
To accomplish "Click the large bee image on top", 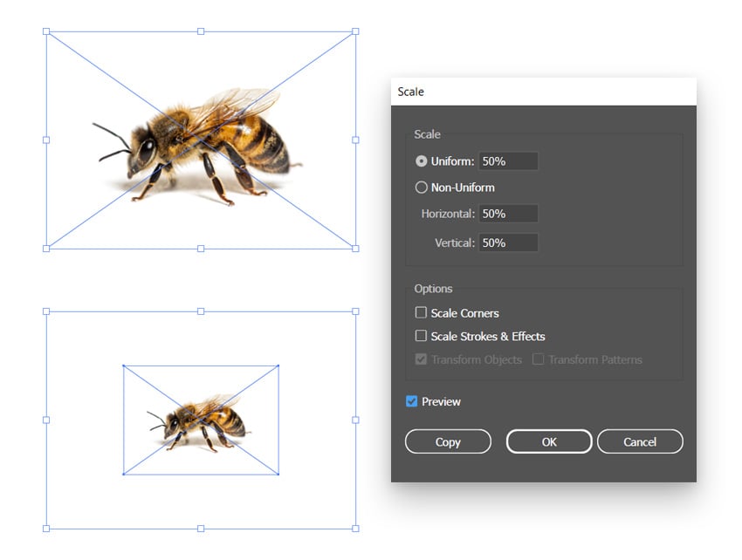I will pos(199,145).
